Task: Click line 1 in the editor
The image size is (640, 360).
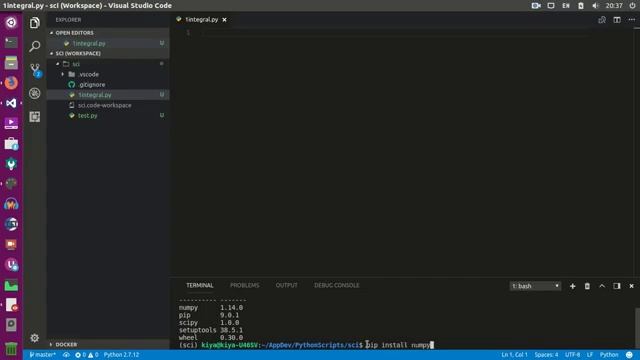Action: 396,33
